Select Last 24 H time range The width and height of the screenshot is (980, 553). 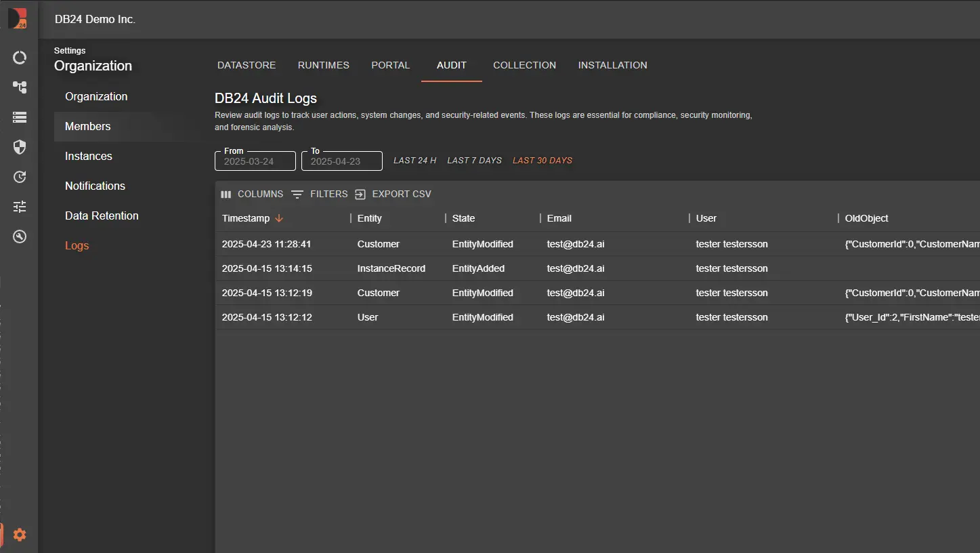414,161
